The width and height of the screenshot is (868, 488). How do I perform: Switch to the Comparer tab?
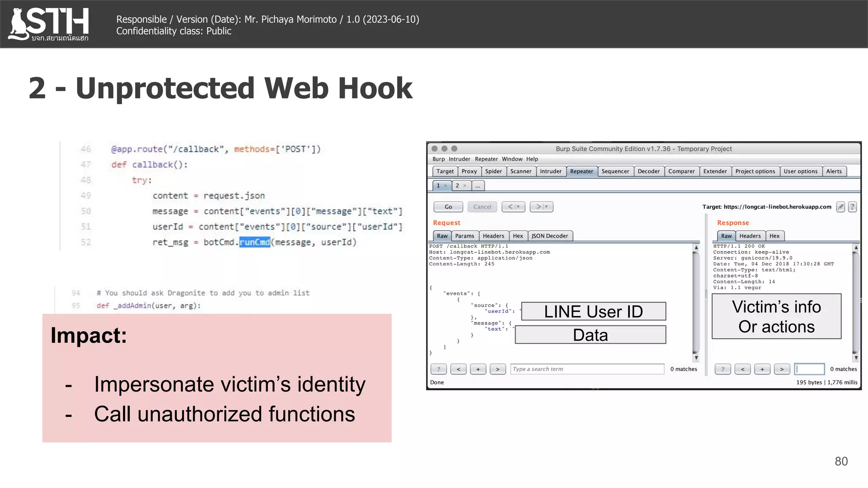pos(682,171)
